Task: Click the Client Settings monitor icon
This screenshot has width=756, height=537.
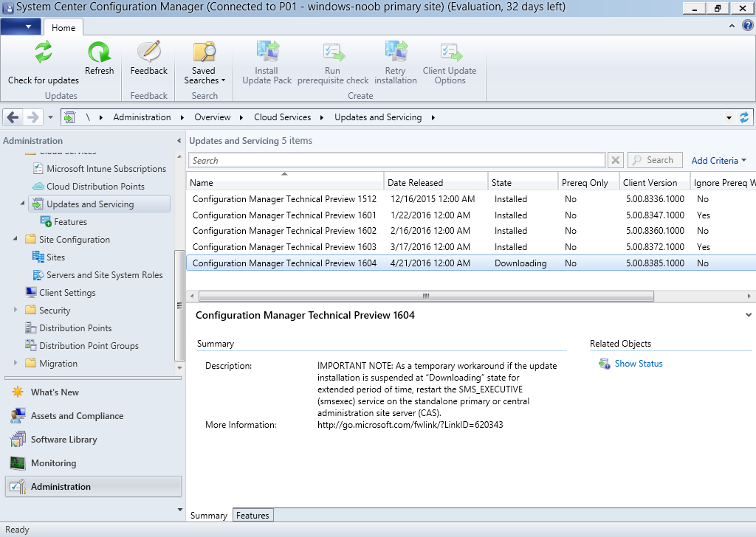Action: (31, 292)
